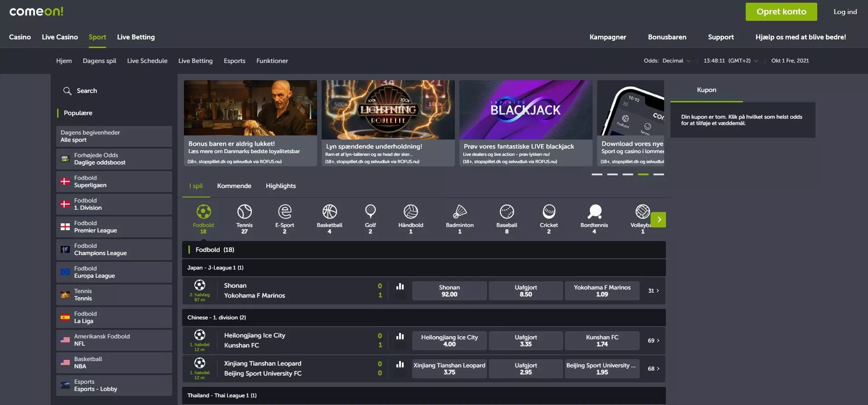The image size is (868, 405).
Task: Expand 31 more markets for Shonan match
Action: pyautogui.click(x=653, y=291)
